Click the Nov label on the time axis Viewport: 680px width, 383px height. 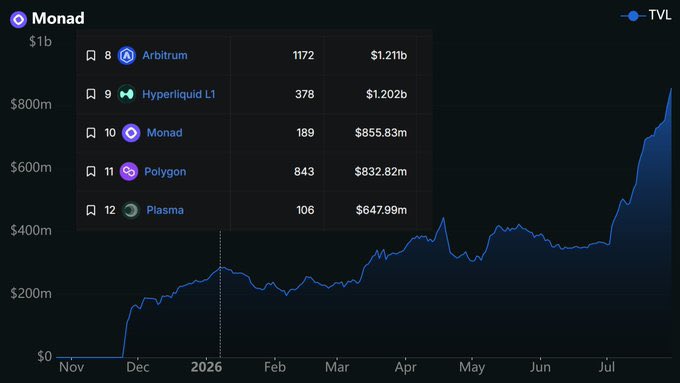(72, 367)
